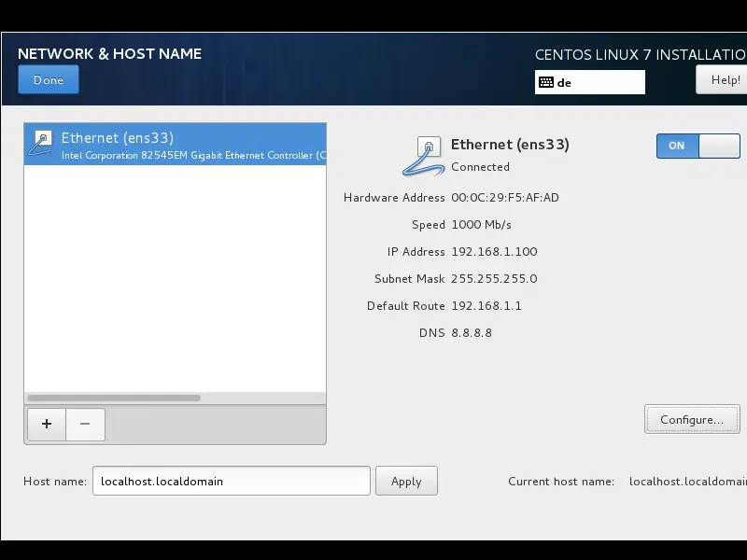Toggle the Ethernet ON switch off
The width and height of the screenshot is (747, 560).
coord(698,146)
